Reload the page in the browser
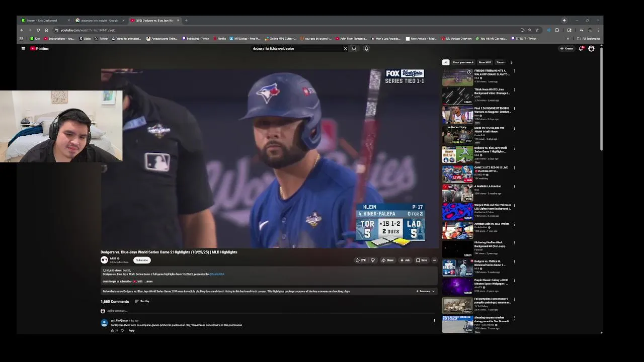Viewport: 644px width, 362px height. (x=38, y=30)
